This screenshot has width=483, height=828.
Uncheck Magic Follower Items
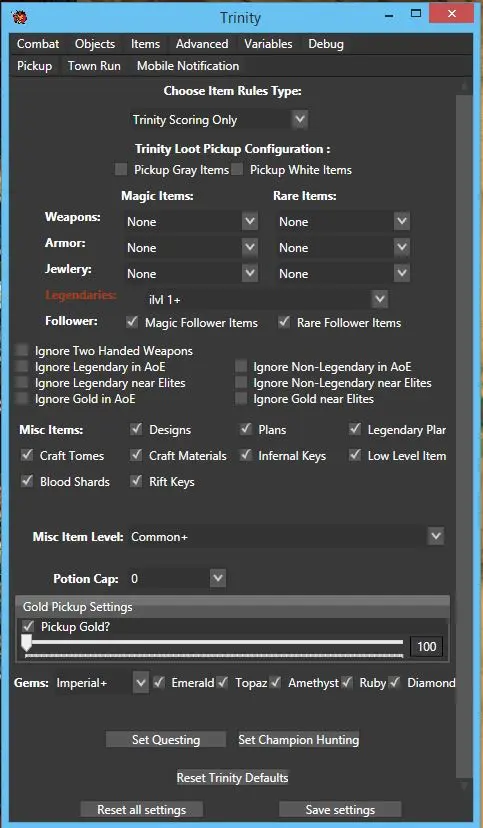[x=132, y=322]
